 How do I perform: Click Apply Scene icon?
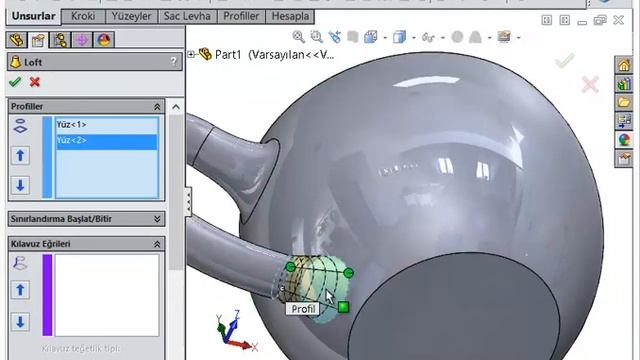click(x=475, y=37)
